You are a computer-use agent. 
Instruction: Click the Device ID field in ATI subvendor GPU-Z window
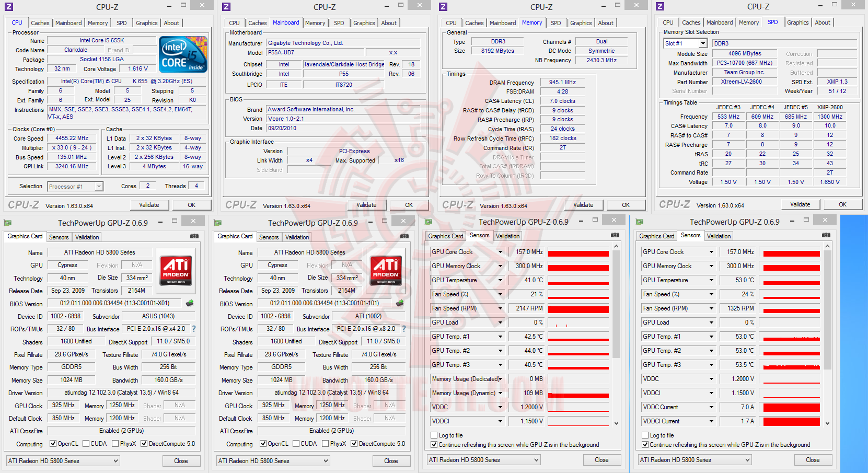point(276,316)
